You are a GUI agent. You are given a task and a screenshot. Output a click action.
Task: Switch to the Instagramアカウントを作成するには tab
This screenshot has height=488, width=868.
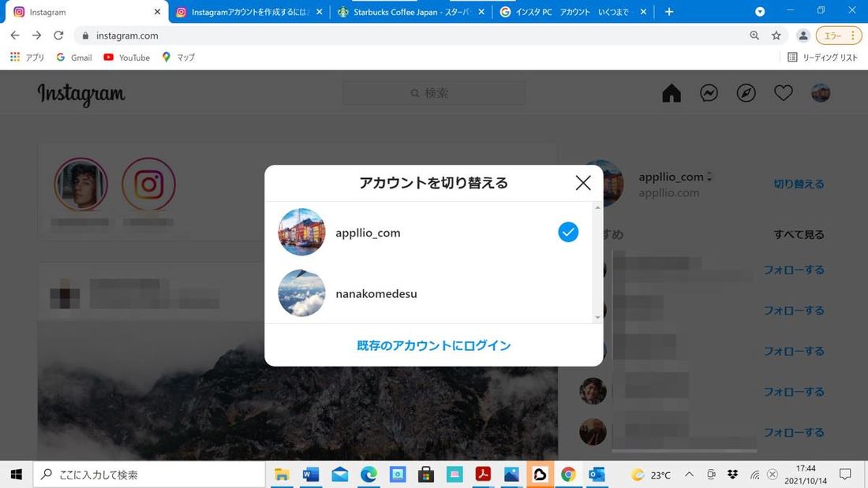pos(249,12)
